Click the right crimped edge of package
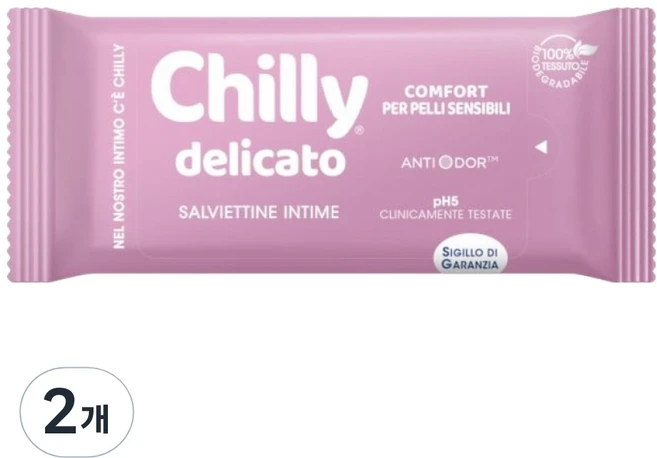 coord(634,147)
